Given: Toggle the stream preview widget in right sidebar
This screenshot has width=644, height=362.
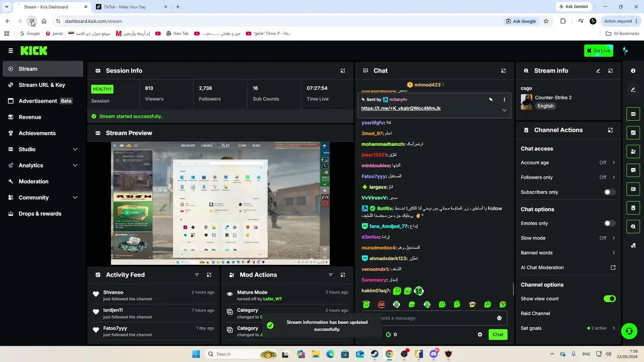Looking at the screenshot, I should point(633,114).
